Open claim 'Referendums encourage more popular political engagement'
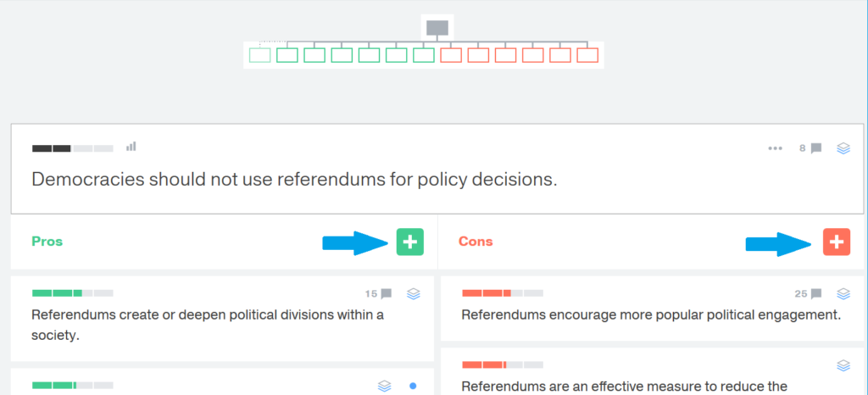The height and width of the screenshot is (395, 868). click(651, 314)
